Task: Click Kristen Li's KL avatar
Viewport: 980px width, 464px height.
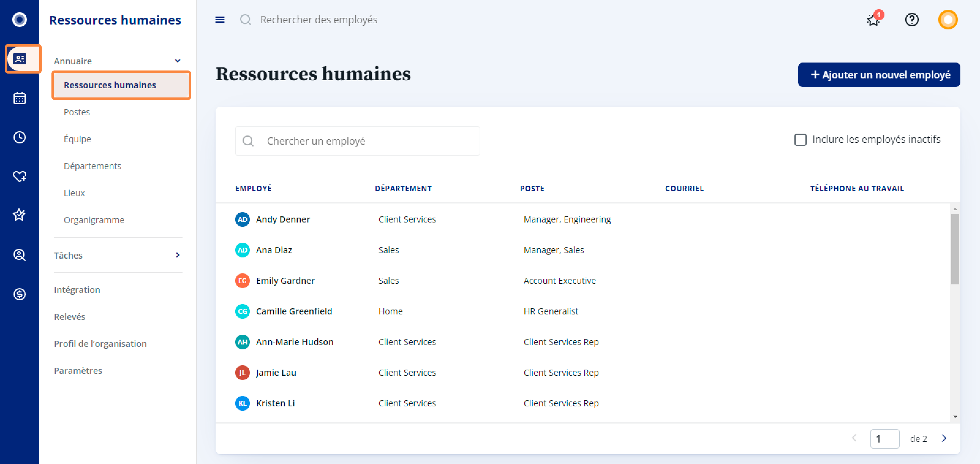Action: pyautogui.click(x=242, y=404)
